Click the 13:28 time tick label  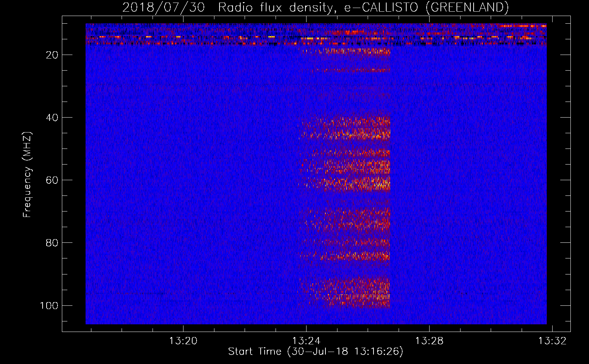click(429, 341)
